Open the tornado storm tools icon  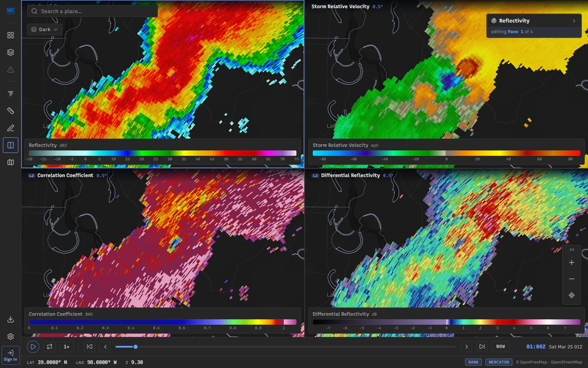coord(11,94)
